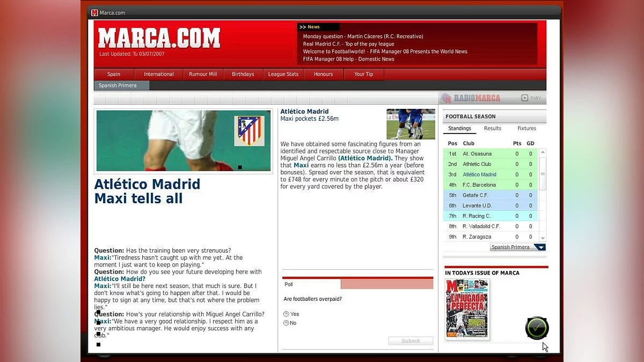Click the Marca.com window title icon

(95, 12)
